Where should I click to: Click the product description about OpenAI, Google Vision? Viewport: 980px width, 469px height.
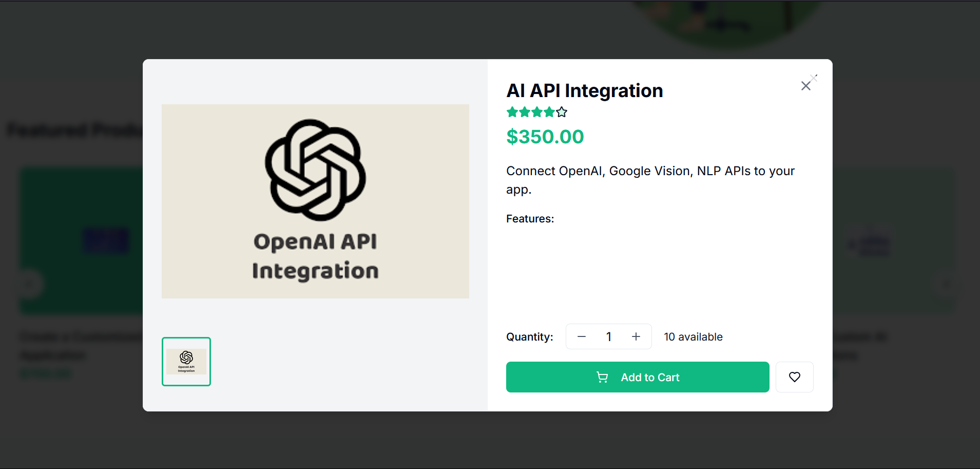click(650, 180)
